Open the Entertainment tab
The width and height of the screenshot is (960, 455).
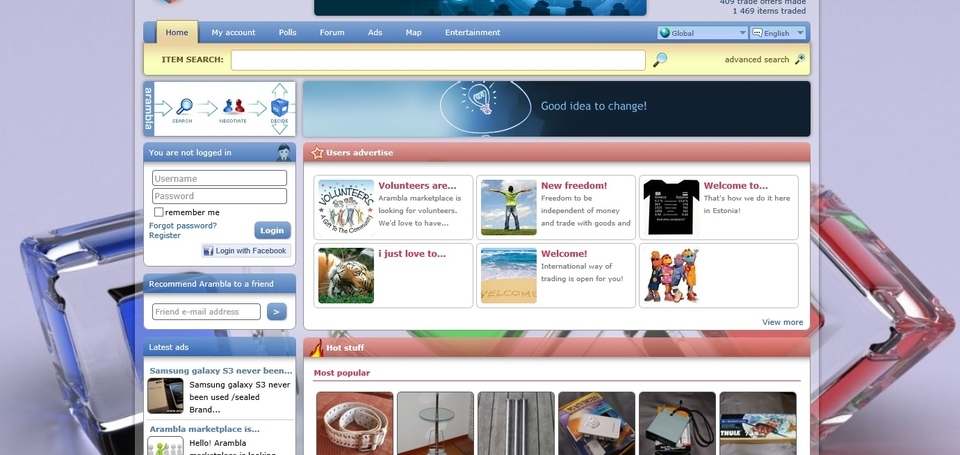click(x=473, y=32)
